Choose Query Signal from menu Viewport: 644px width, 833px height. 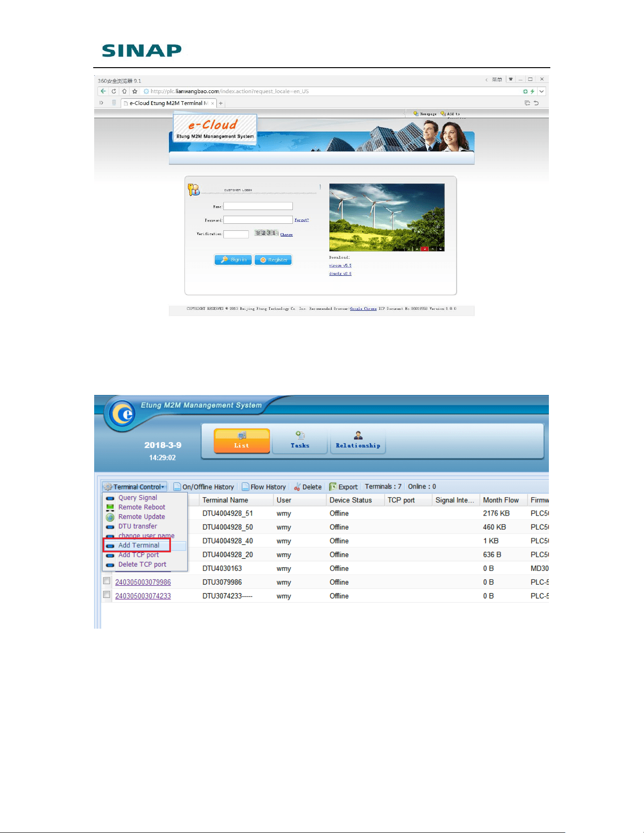pos(138,498)
